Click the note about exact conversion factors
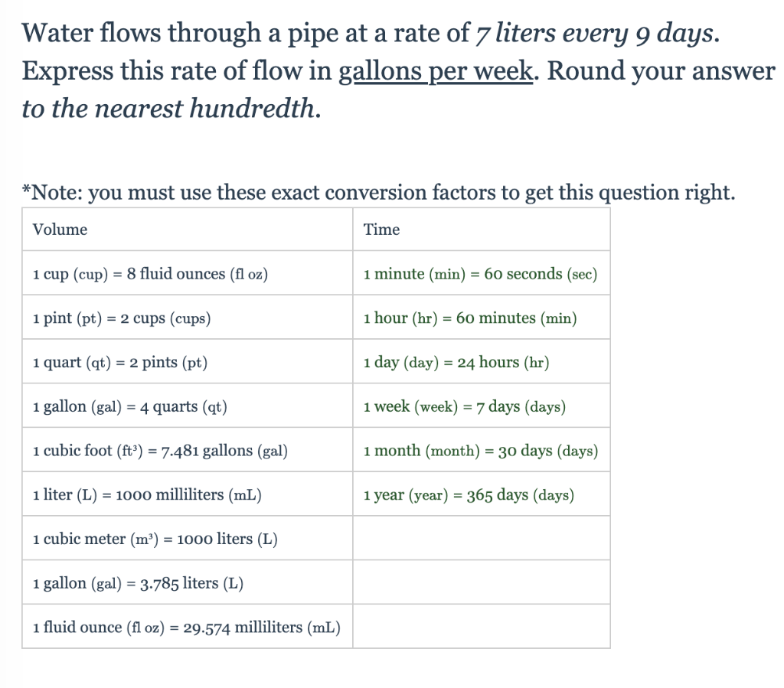Screen dimensions: 784x688 (378, 191)
